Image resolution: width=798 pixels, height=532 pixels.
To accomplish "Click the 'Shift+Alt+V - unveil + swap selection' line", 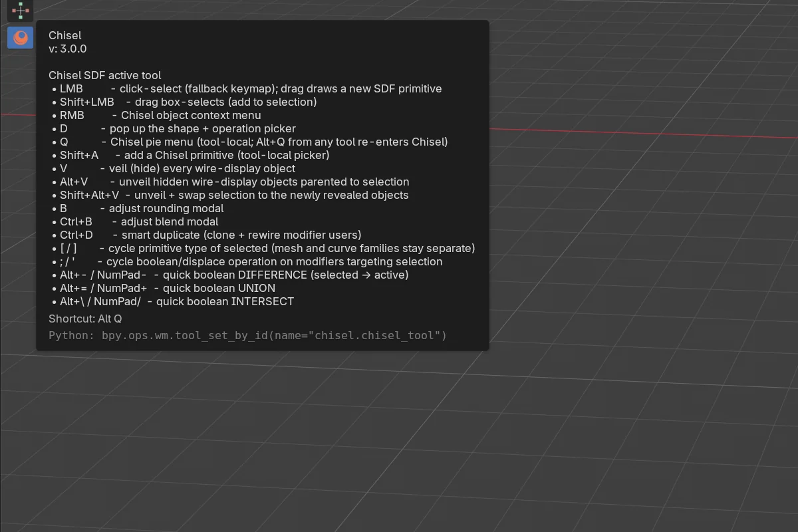I will click(230, 195).
